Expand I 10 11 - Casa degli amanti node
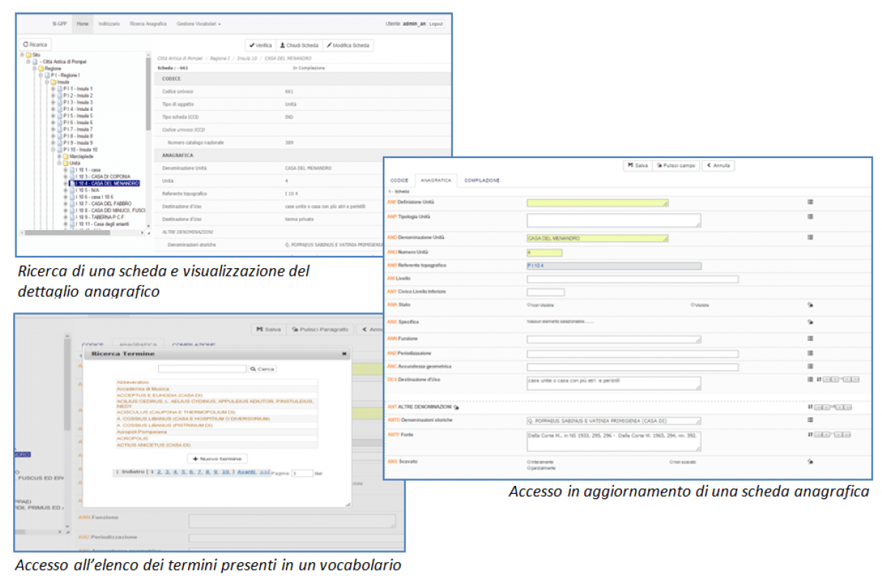 (x=65, y=224)
